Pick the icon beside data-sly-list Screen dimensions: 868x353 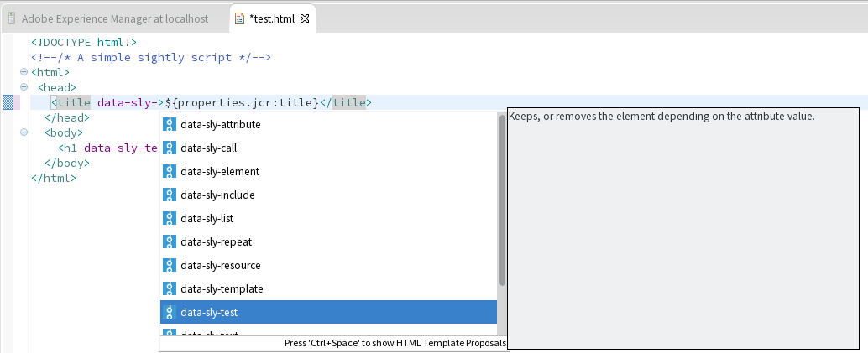point(169,219)
